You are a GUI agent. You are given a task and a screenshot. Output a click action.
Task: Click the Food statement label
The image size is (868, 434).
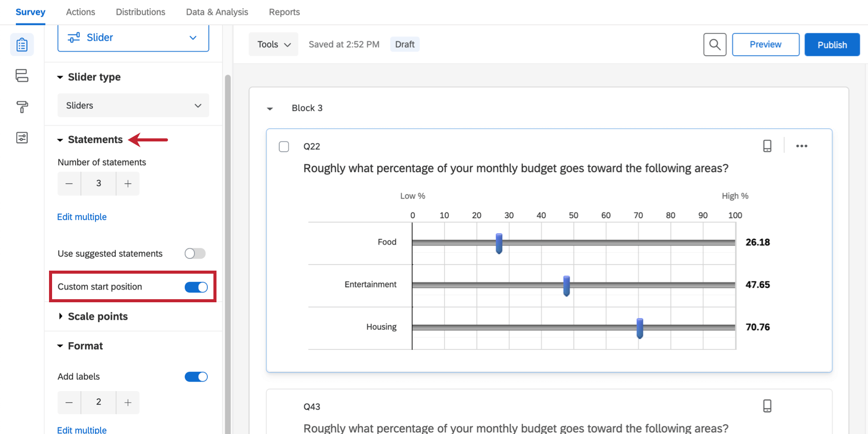(x=387, y=242)
